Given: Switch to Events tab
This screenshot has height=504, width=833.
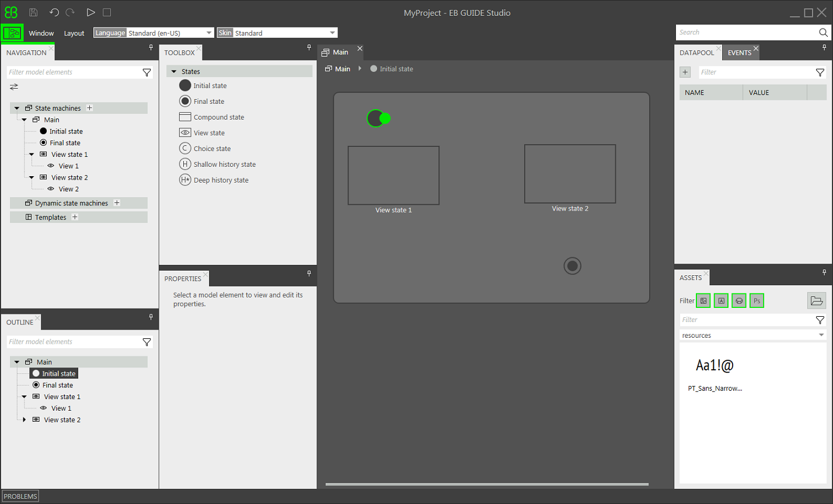Looking at the screenshot, I should [x=740, y=52].
